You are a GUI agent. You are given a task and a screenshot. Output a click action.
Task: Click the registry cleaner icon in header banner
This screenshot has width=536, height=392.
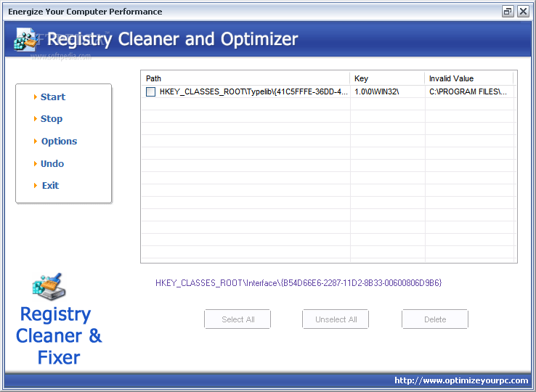point(25,40)
